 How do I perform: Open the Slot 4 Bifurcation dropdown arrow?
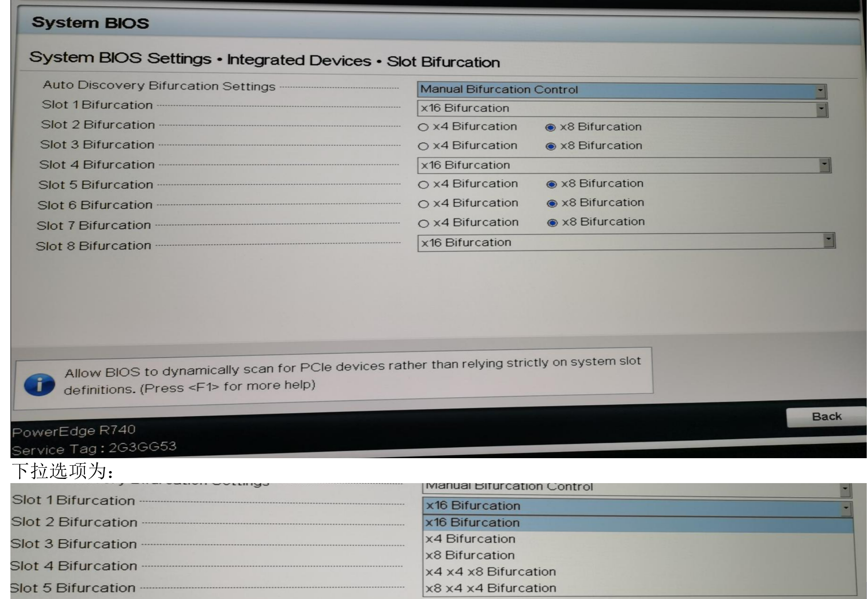pyautogui.click(x=825, y=165)
